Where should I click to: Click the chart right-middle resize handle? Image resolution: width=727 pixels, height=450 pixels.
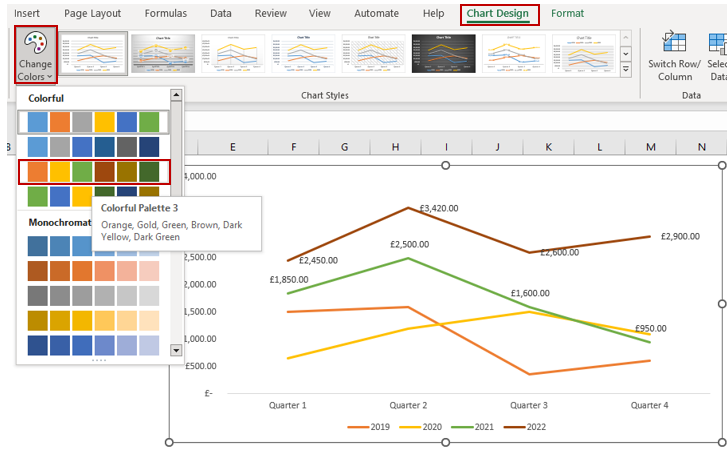722,304
